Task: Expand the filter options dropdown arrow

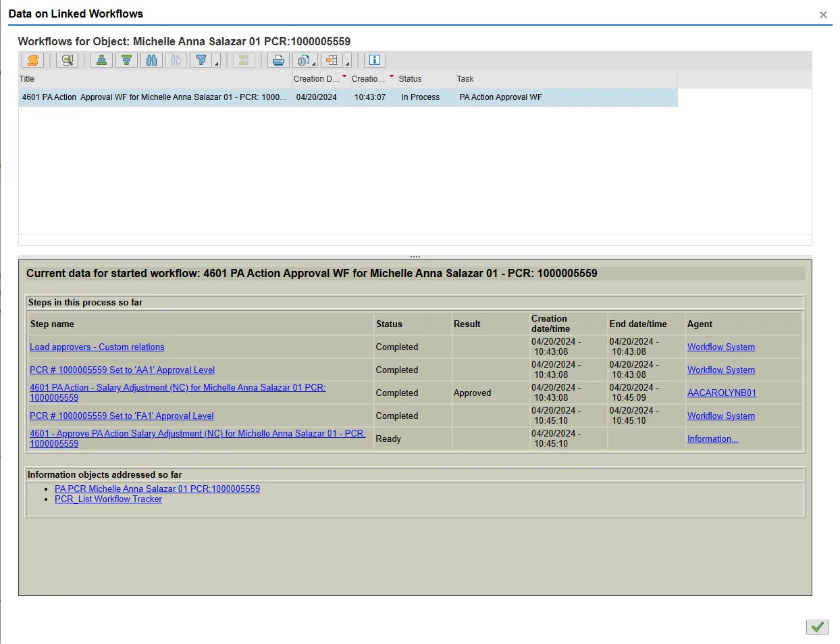Action: tap(217, 64)
